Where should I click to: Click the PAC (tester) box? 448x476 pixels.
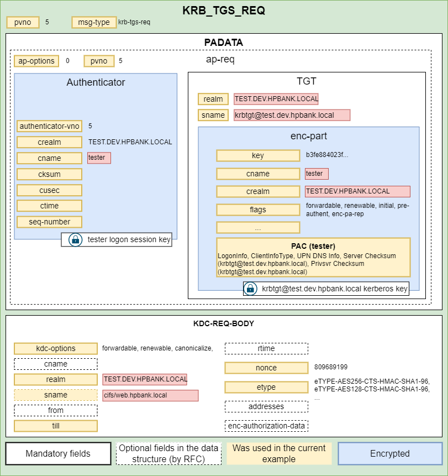pyautogui.click(x=313, y=258)
